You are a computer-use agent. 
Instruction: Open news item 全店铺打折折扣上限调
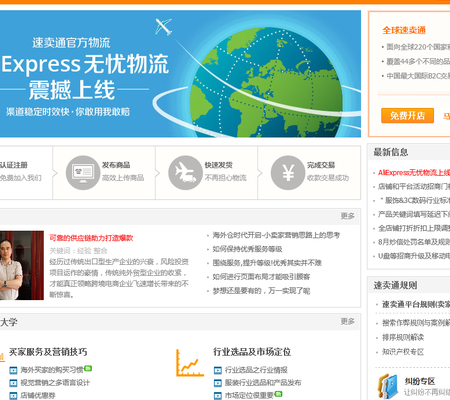pos(414,228)
